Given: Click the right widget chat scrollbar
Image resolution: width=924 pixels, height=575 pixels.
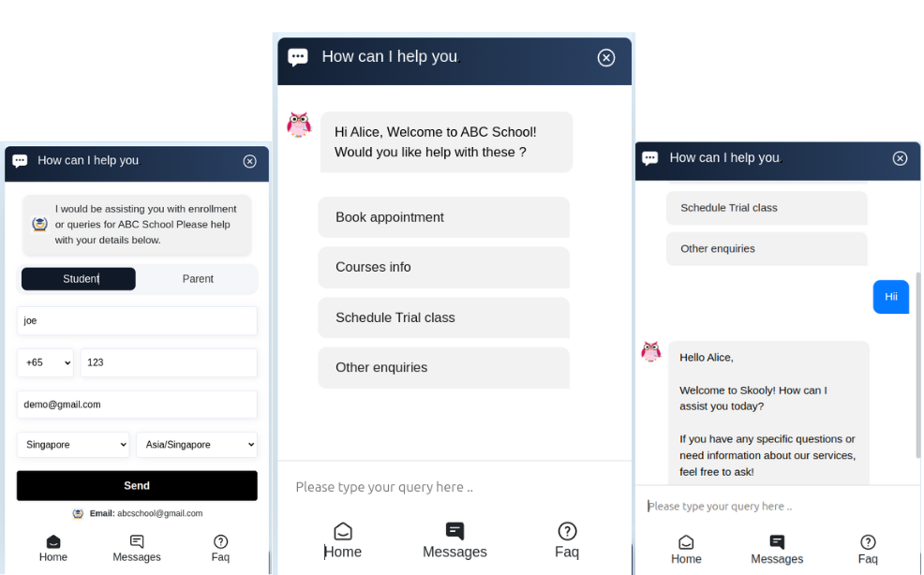Looking at the screenshot, I should tap(917, 365).
